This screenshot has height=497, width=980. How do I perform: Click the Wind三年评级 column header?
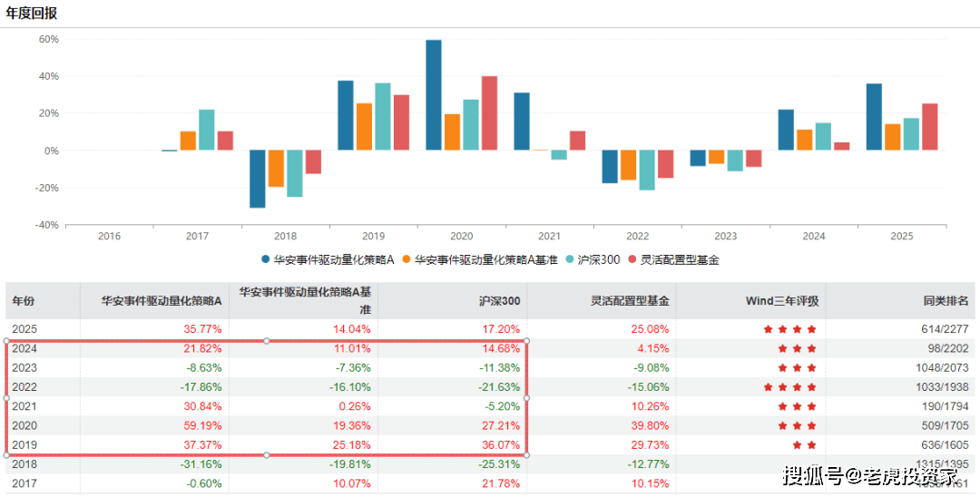click(782, 301)
